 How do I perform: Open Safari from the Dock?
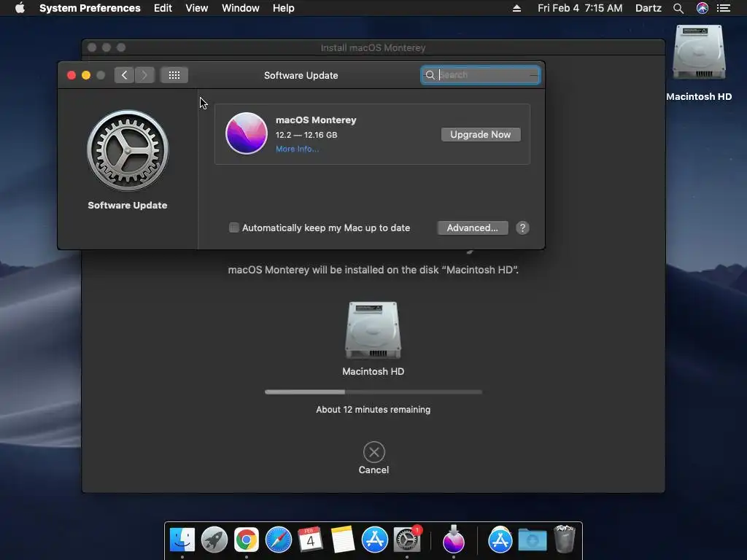[278, 540]
